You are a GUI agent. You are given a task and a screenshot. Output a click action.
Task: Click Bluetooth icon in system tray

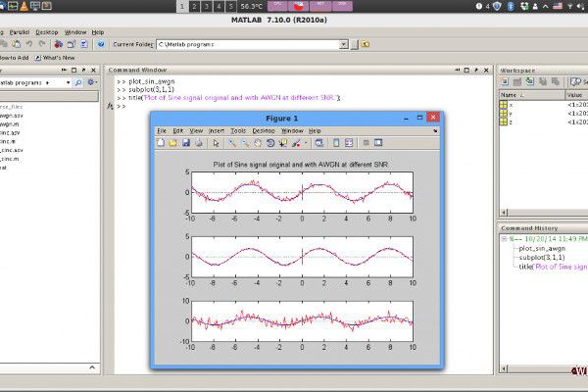511,7
